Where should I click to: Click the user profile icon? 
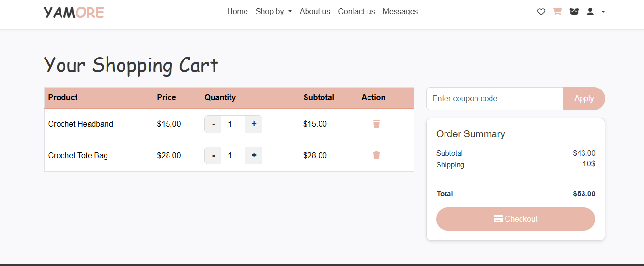(590, 12)
